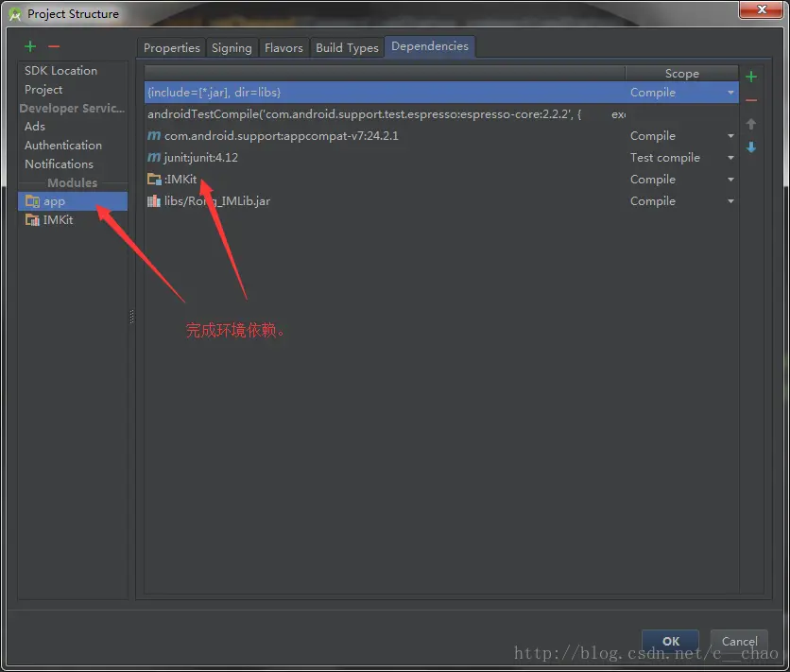The height and width of the screenshot is (672, 790).
Task: Close the Project Structure dialog
Action: pyautogui.click(x=762, y=9)
